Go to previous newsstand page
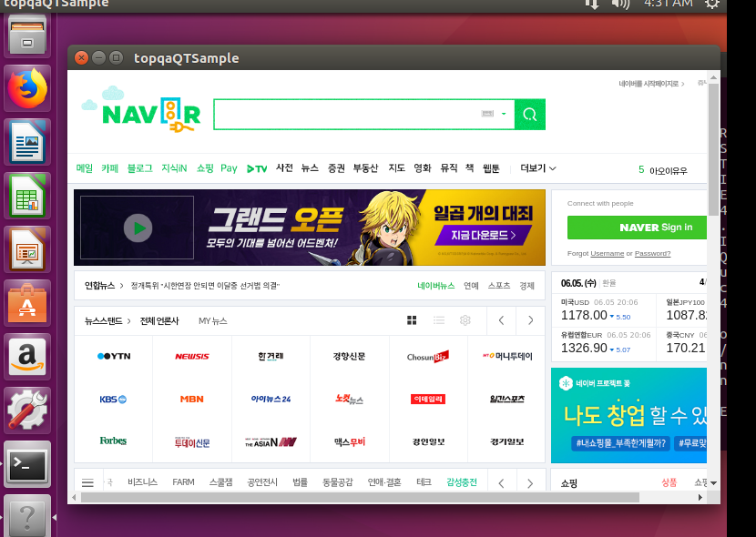Screen dimensions: 756x537 502,320
